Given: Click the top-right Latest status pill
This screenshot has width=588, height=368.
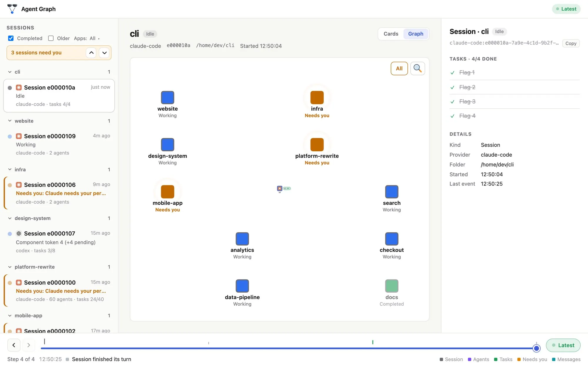Looking at the screenshot, I should 566,9.
